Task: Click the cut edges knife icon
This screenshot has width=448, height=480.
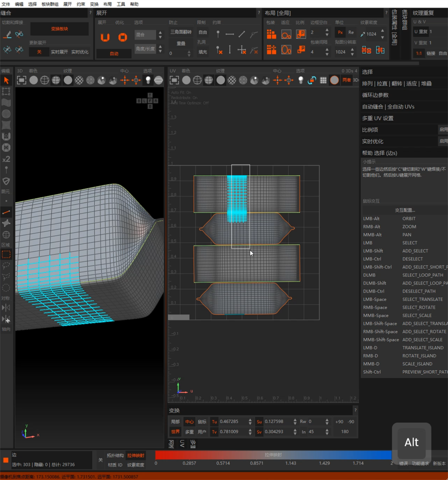Action: [7, 34]
